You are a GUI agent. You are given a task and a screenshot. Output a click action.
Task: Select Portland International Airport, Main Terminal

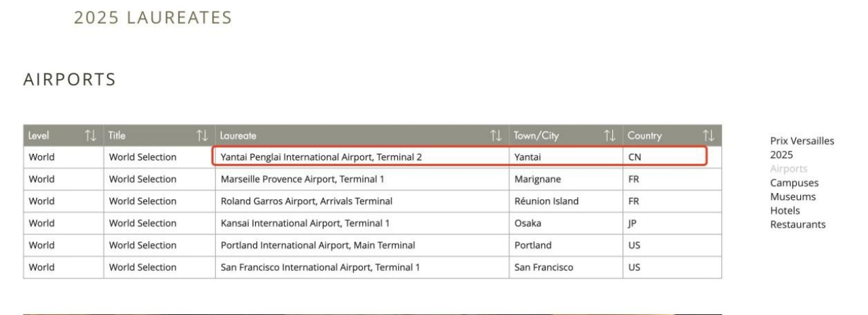point(362,245)
